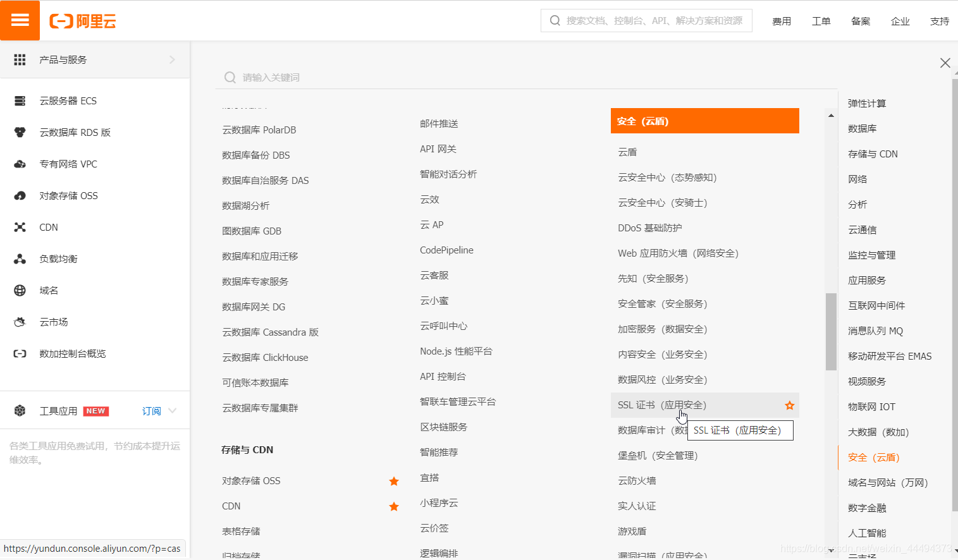Viewport: 958px width, 560px height.
Task: Jump to 网络 category
Action: (857, 180)
